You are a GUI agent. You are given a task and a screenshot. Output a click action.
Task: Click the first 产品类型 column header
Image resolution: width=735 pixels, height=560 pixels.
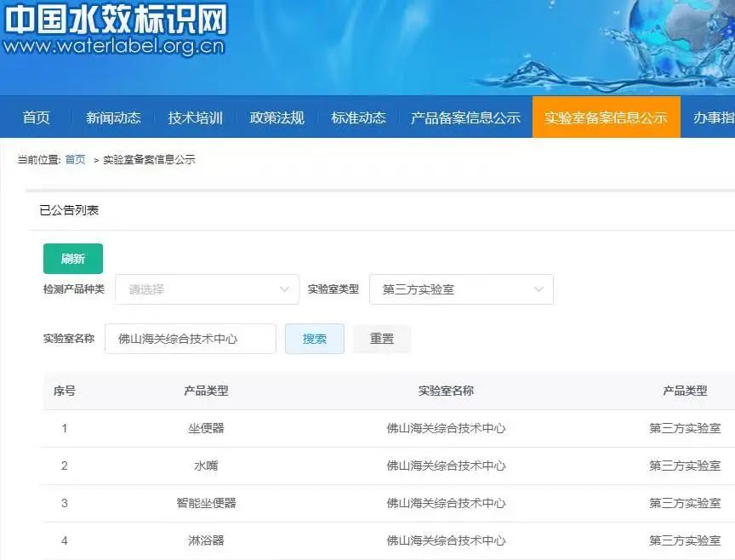point(206,391)
